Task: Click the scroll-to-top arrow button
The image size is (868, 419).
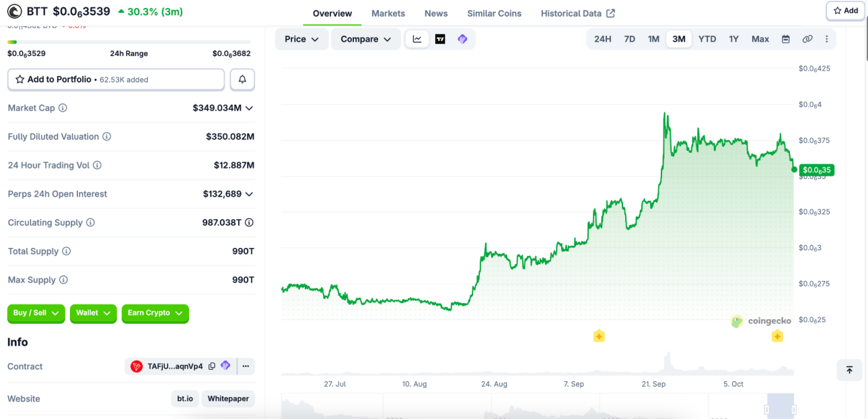Action: coord(849,370)
